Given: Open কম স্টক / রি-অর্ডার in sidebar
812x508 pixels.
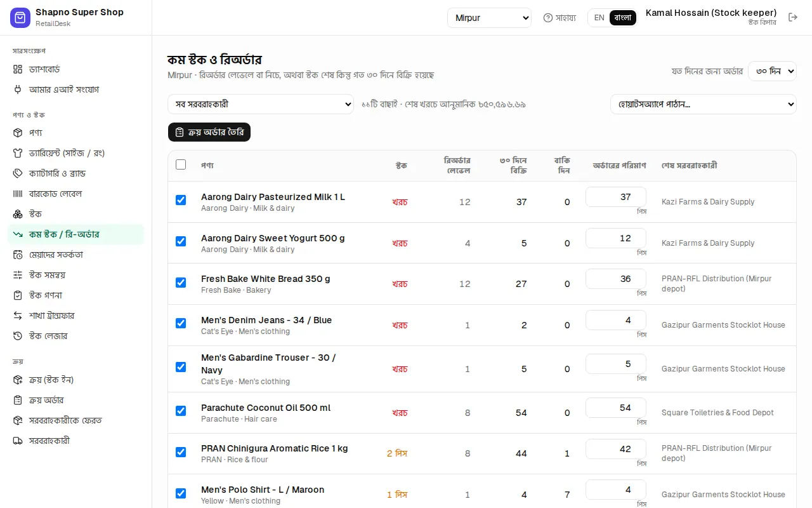Looking at the screenshot, I should tap(76, 234).
